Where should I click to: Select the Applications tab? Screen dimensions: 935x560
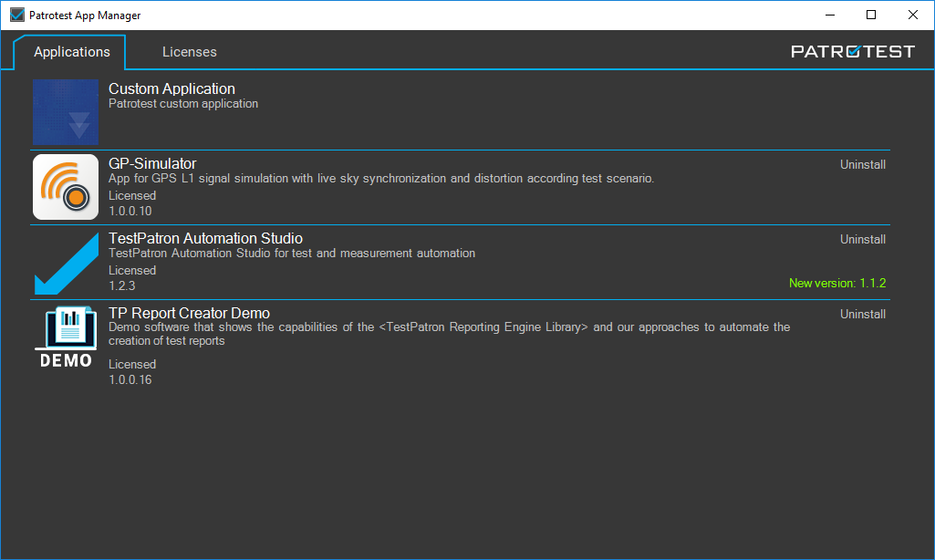pyautogui.click(x=71, y=52)
